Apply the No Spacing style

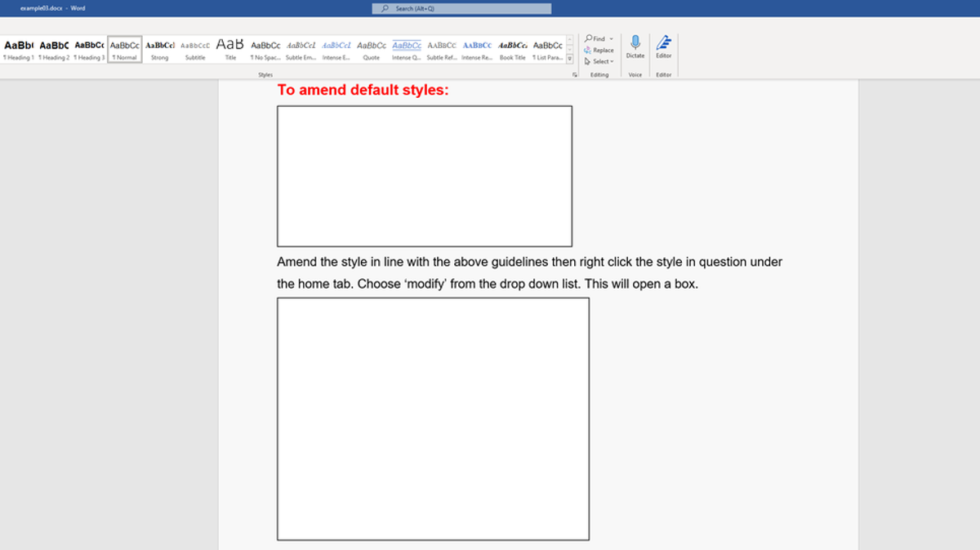(x=265, y=50)
